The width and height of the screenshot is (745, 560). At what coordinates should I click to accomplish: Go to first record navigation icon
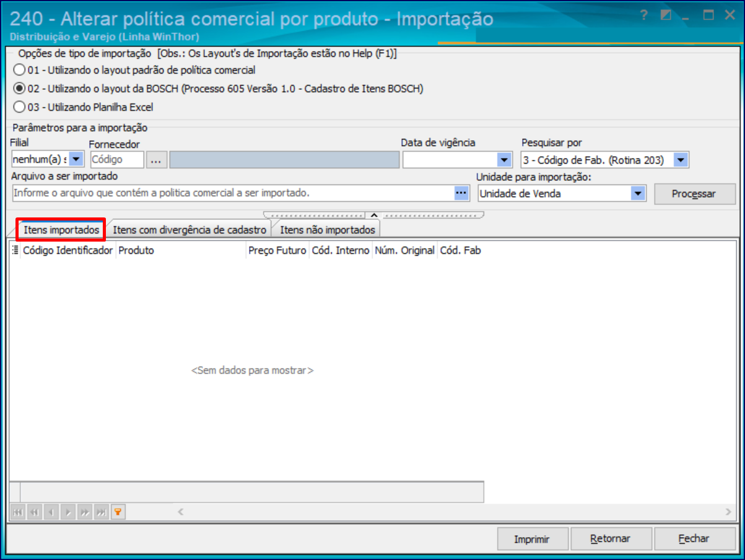pyautogui.click(x=18, y=512)
